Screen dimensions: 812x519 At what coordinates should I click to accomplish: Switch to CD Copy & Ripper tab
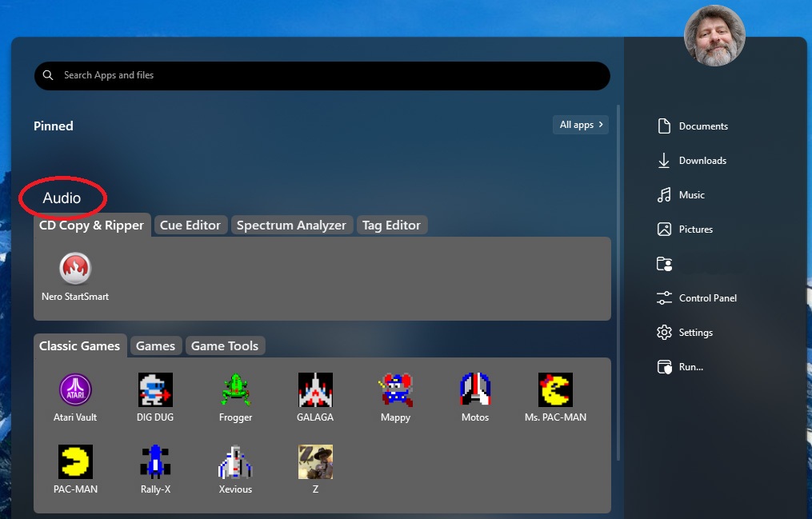click(92, 225)
